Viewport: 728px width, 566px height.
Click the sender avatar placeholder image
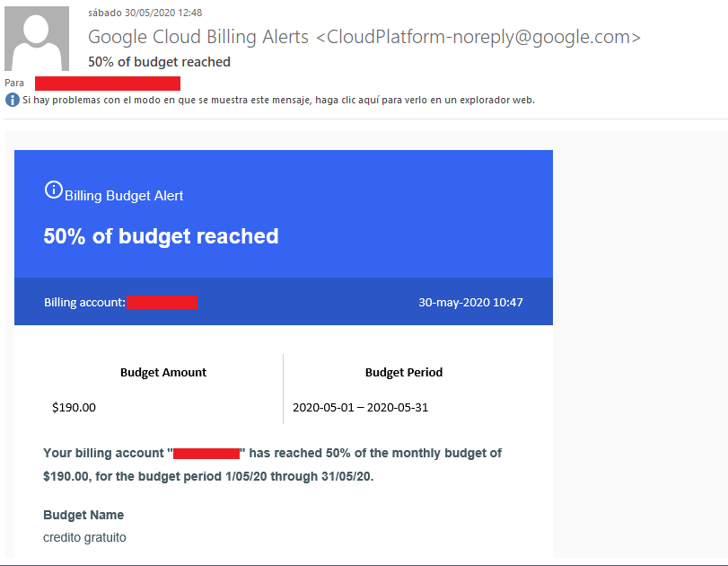click(x=37, y=39)
